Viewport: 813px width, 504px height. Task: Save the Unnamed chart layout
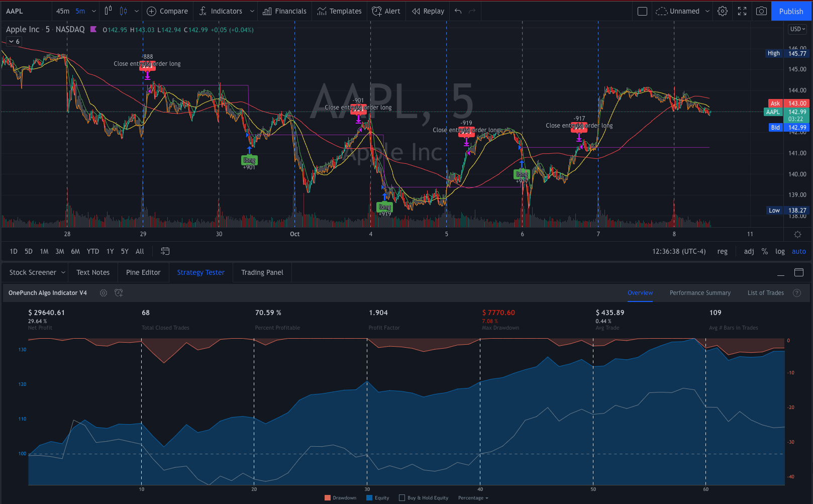coord(678,11)
